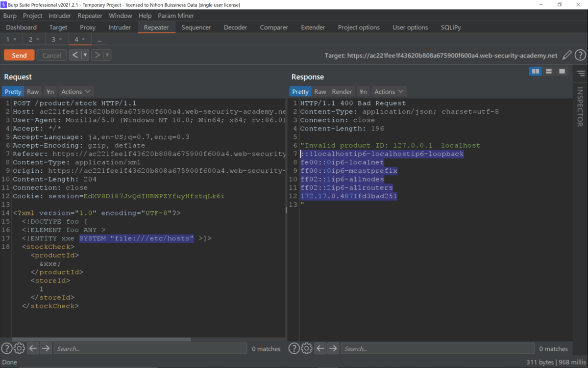Click the Cancel button
The image size is (588, 368).
click(x=51, y=55)
